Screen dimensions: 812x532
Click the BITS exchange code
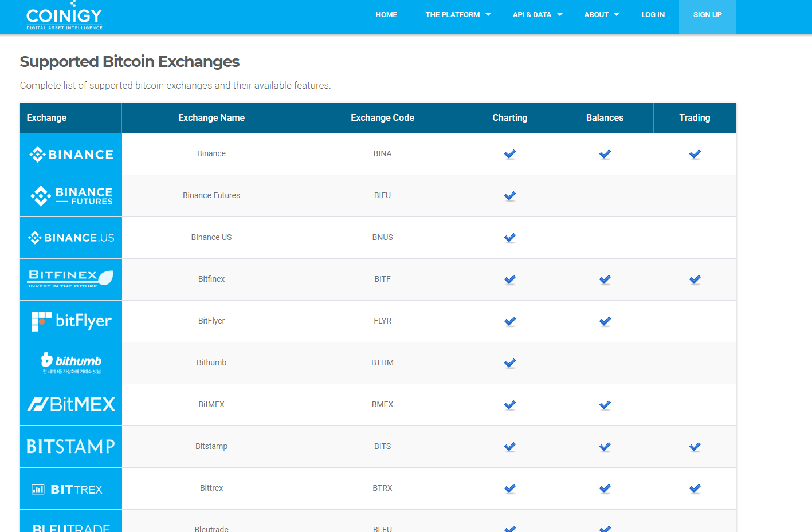[383, 447]
